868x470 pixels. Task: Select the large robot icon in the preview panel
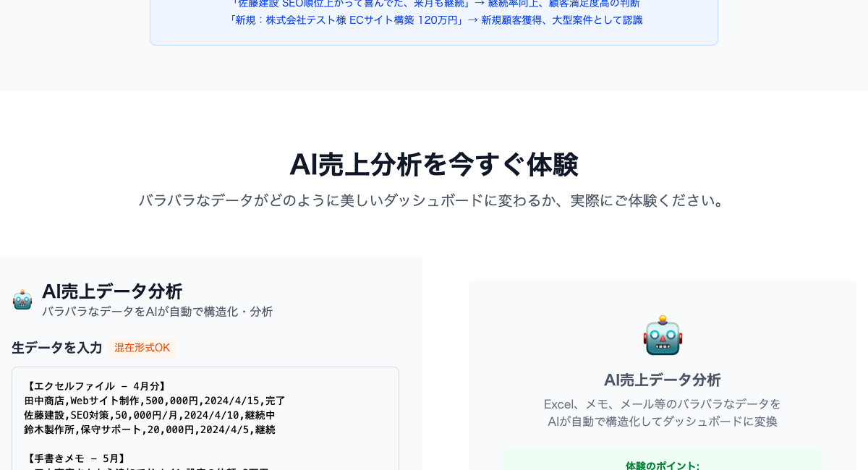click(662, 335)
